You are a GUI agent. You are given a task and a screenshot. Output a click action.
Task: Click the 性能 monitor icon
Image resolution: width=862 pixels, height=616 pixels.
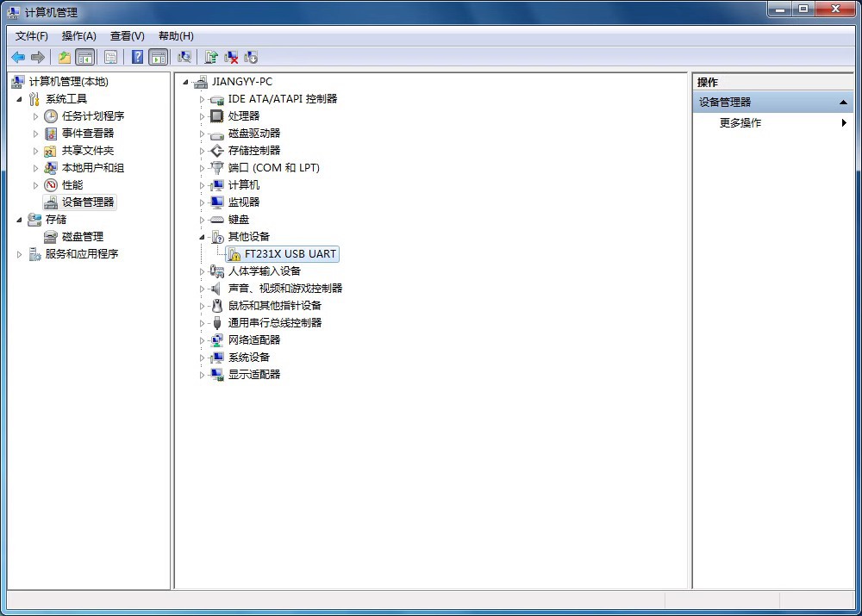click(51, 185)
